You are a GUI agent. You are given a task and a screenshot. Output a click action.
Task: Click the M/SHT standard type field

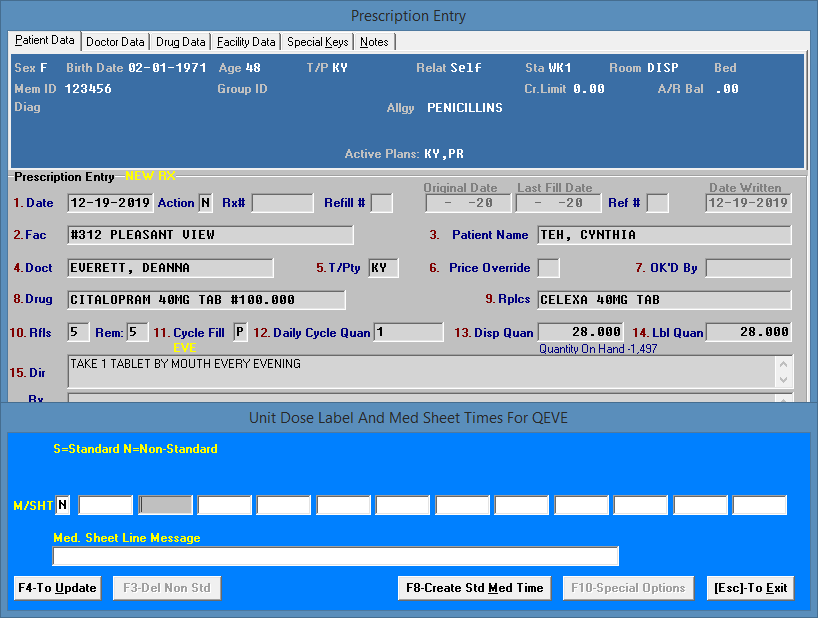tap(64, 505)
